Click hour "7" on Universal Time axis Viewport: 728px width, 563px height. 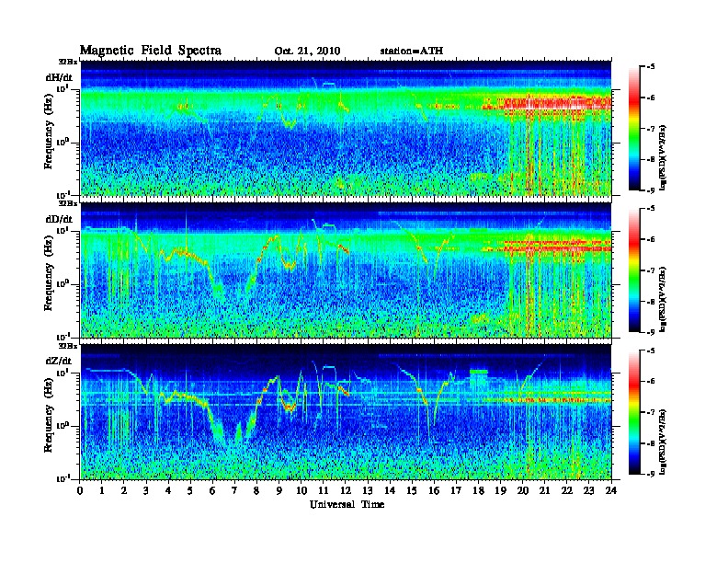[x=234, y=490]
